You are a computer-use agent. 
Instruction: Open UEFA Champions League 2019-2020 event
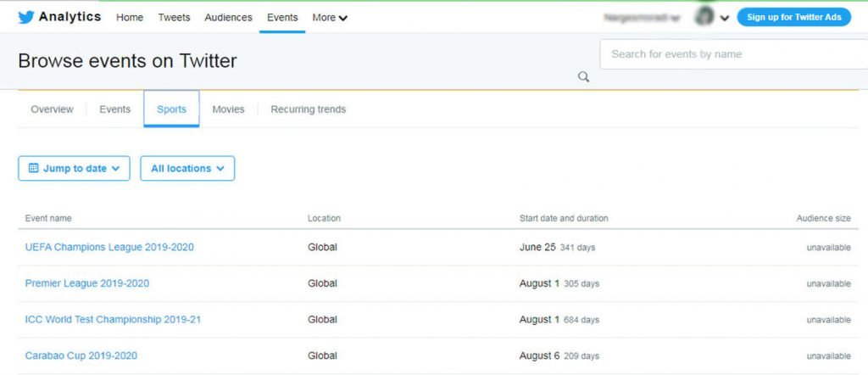tap(109, 247)
